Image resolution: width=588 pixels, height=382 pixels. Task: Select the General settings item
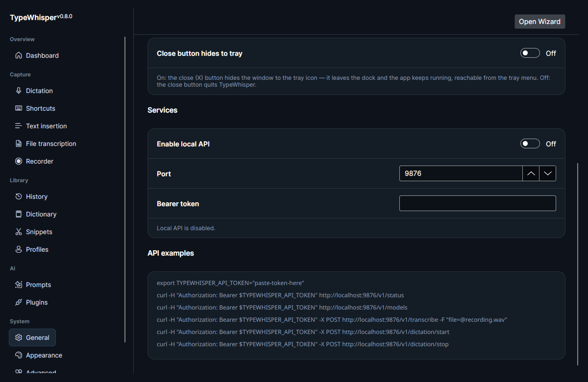tap(32, 337)
